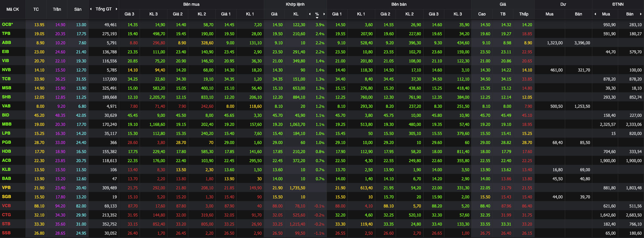The height and width of the screenshot is (238, 644).
Task: Open the SHB ticker
Action: (6, 97)
